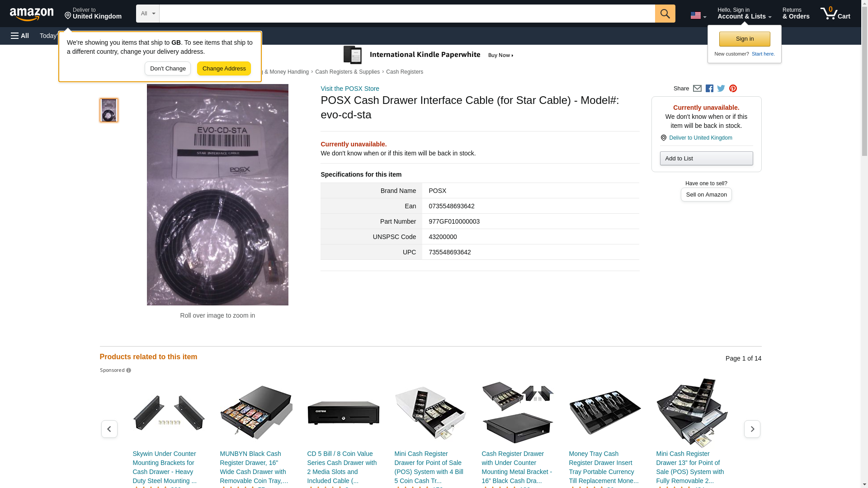The width and height of the screenshot is (868, 488).
Task: Select the cable product thumbnail
Action: [109, 110]
